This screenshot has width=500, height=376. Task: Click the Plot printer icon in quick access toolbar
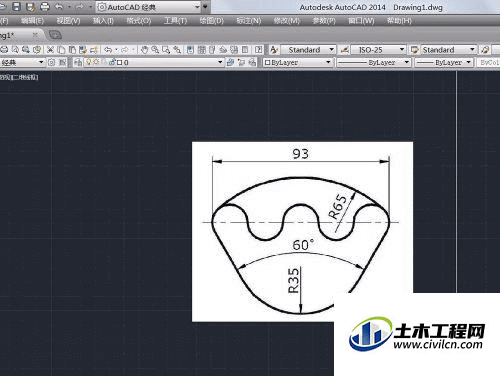coord(44,6)
